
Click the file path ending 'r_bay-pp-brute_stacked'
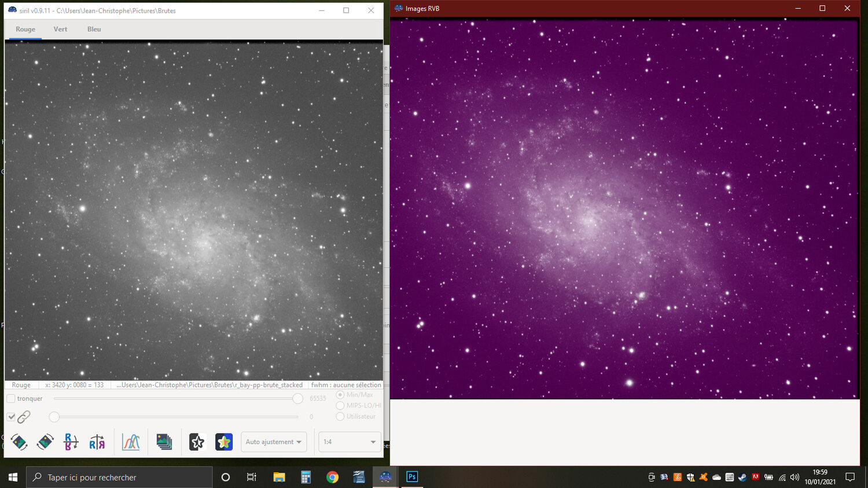click(209, 385)
